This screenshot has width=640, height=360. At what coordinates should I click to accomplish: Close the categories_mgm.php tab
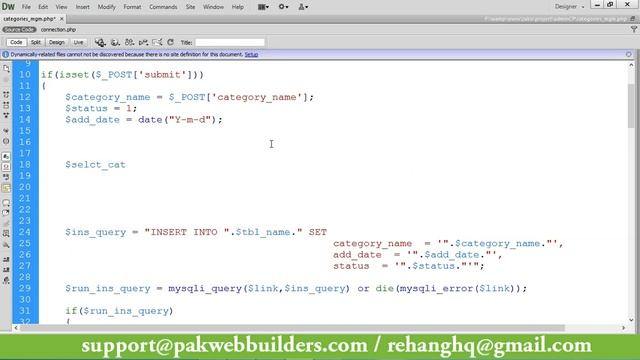(x=62, y=19)
